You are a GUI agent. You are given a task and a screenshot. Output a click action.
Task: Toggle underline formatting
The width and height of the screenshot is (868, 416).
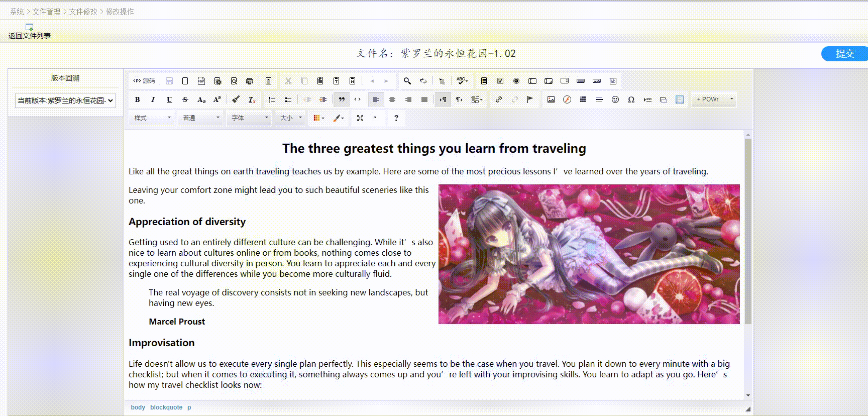[169, 99]
